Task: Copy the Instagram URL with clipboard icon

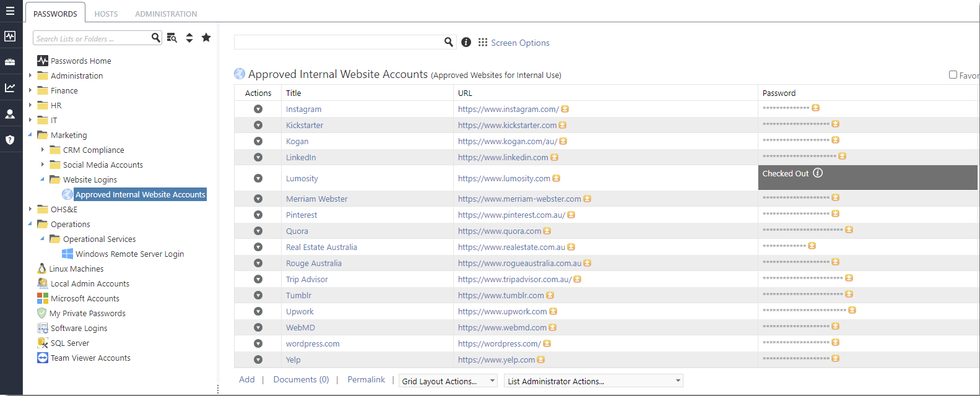Action: coord(565,109)
